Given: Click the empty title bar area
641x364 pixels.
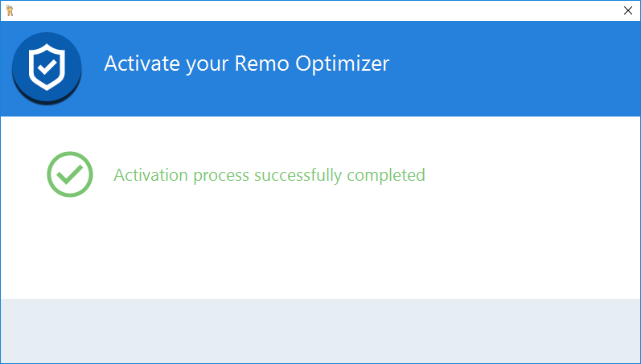Looking at the screenshot, I should click(322, 10).
